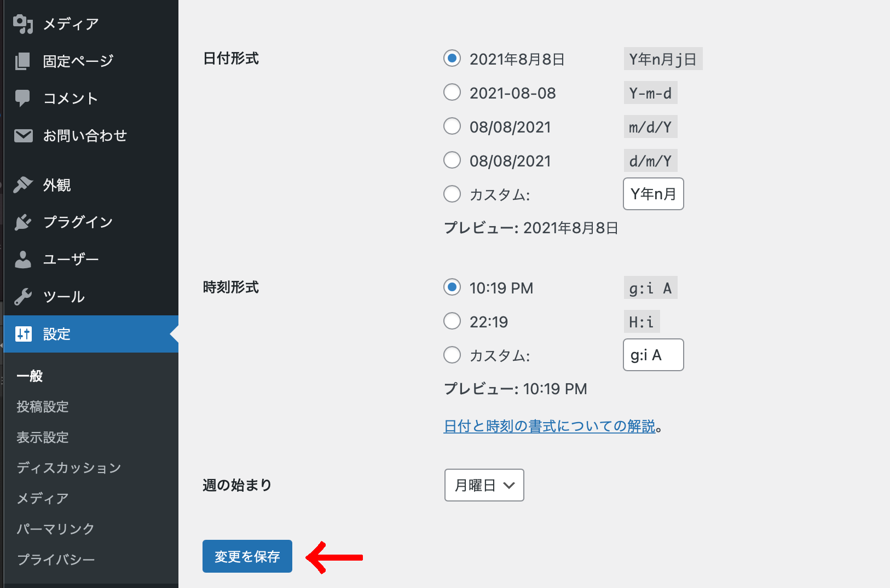Click the メディア camera-music icon
Image resolution: width=890 pixels, height=588 pixels.
pos(23,24)
